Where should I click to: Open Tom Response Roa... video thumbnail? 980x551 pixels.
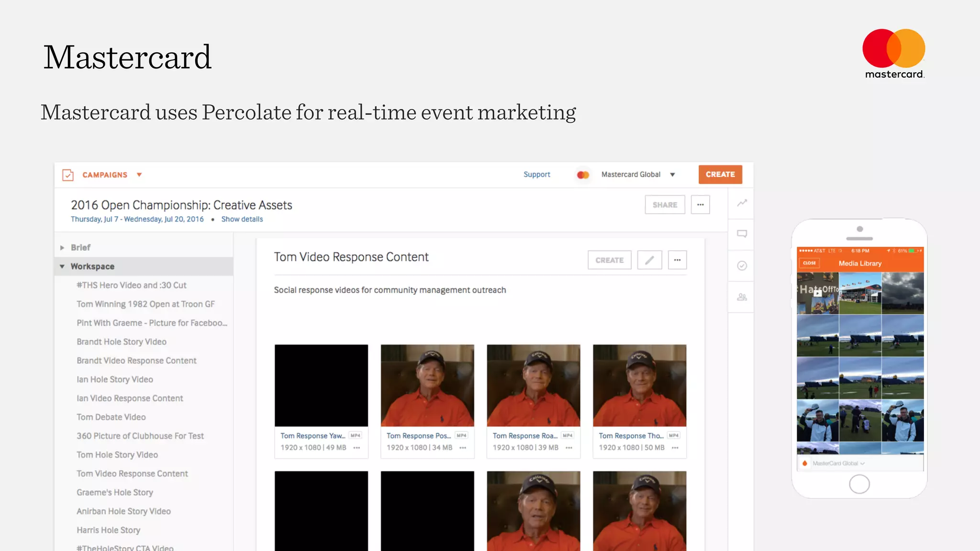point(534,386)
